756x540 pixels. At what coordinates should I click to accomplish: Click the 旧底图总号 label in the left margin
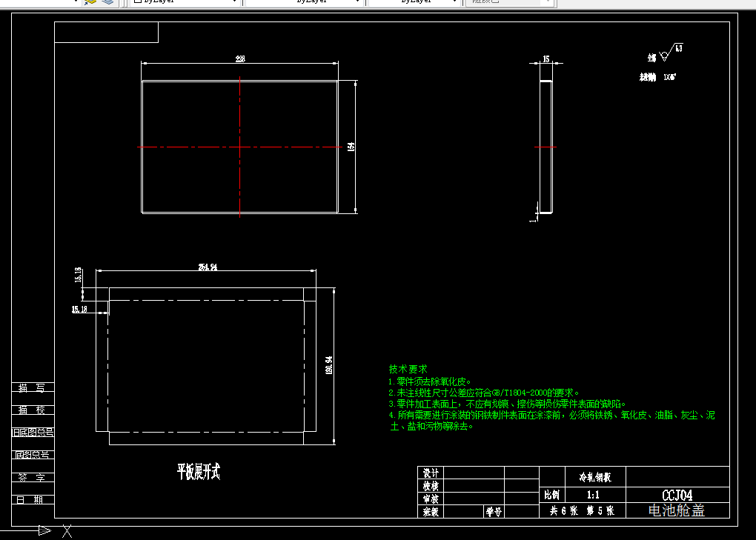coord(33,432)
